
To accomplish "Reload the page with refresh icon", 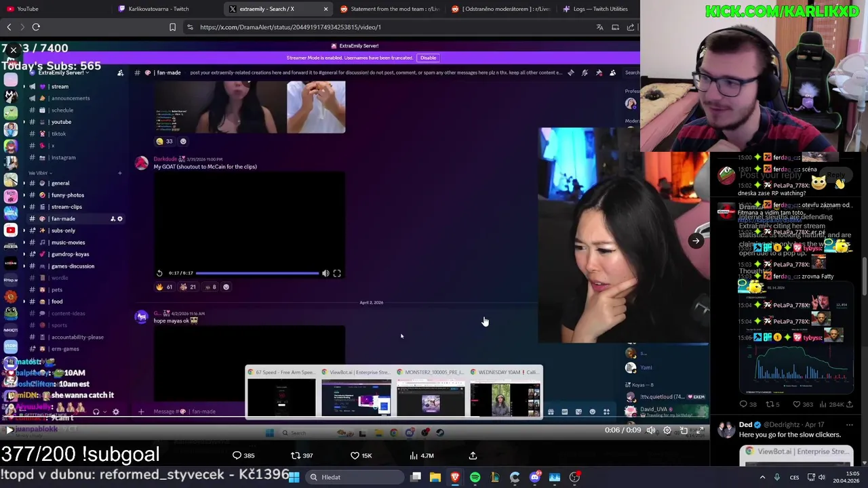I will (36, 27).
